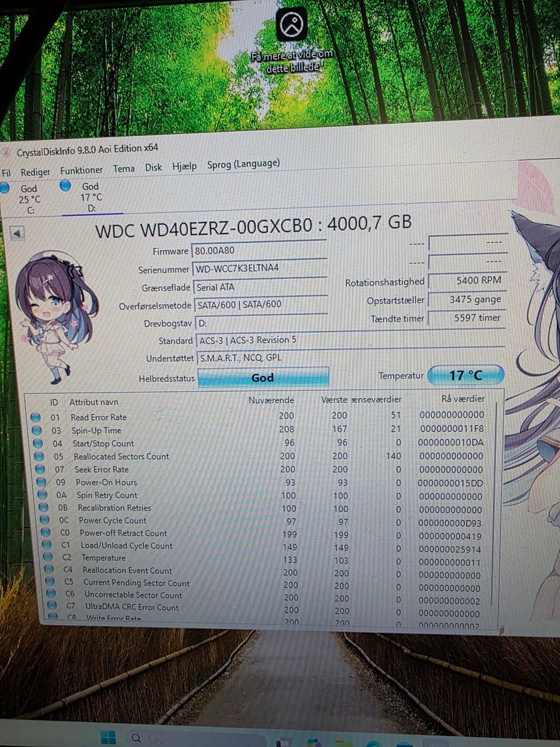Click status icon for Temperature attribute
Screen dimensions: 560x747
pyautogui.click(x=48, y=558)
